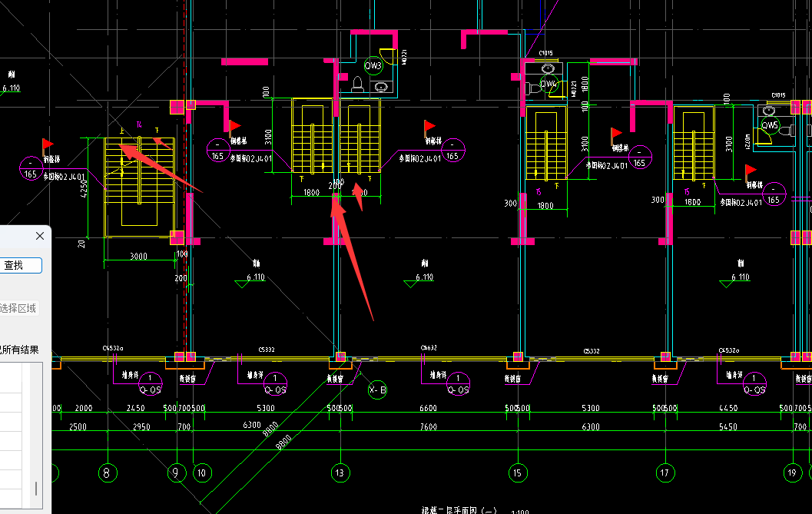Viewport: 812px width, 514px height.
Task: Click the 4450 dimension text
Action: pos(728,408)
